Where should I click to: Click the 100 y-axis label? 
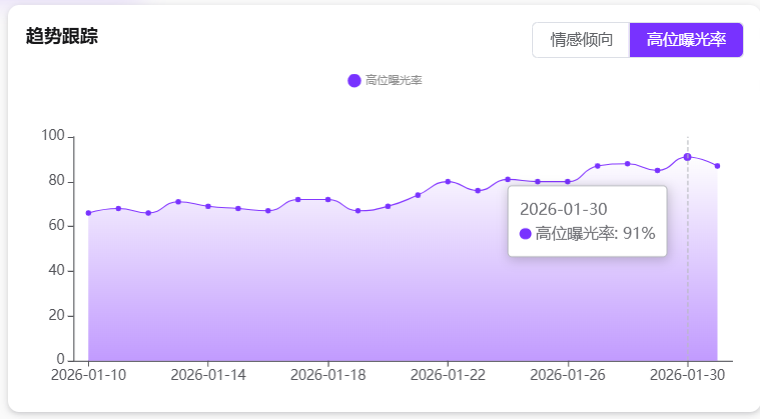point(54,136)
